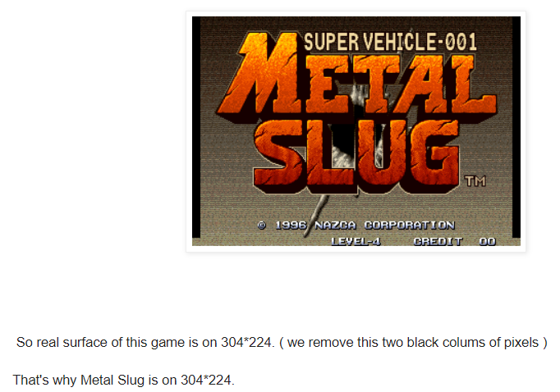Click the word NAZCA in the copyright line

(x=335, y=226)
